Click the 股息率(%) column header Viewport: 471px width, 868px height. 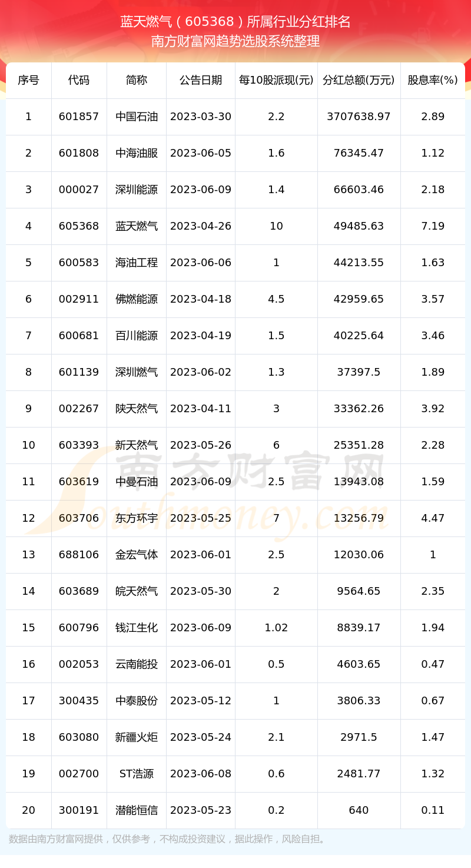coord(433,80)
